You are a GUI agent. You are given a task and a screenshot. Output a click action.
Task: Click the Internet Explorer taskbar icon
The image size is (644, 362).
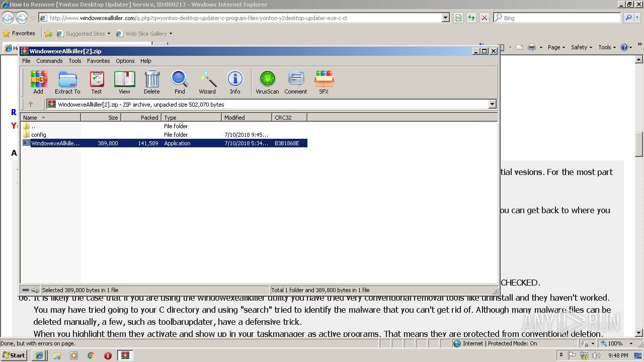(x=40, y=355)
